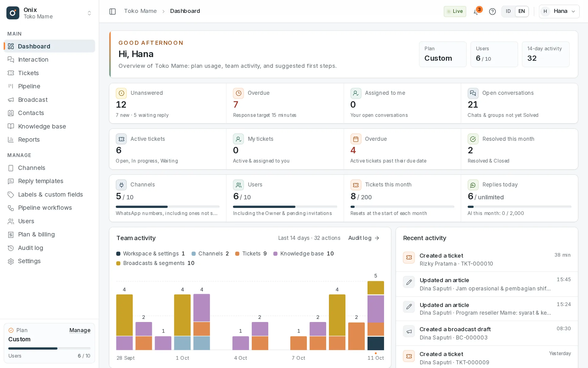Click the Unanswered card icon

(121, 93)
